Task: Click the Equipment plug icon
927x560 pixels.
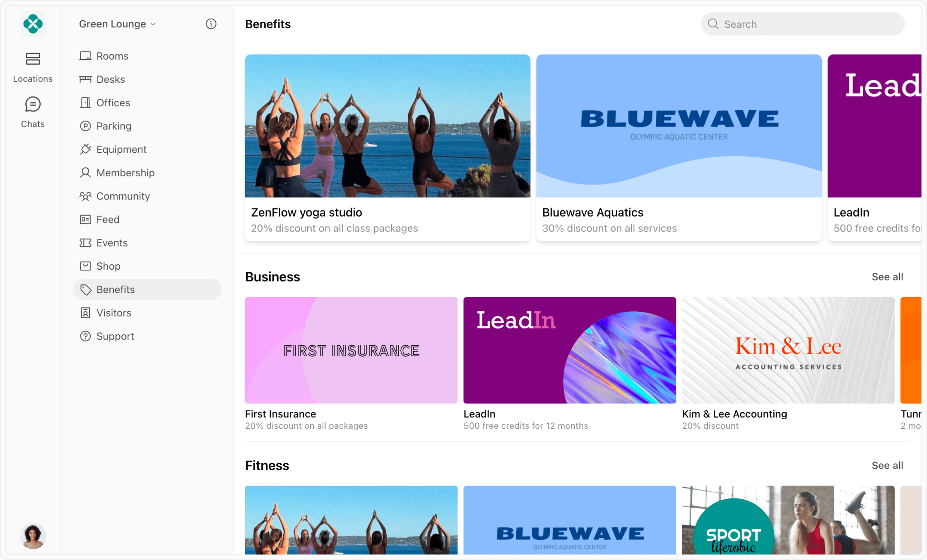Action: point(85,149)
